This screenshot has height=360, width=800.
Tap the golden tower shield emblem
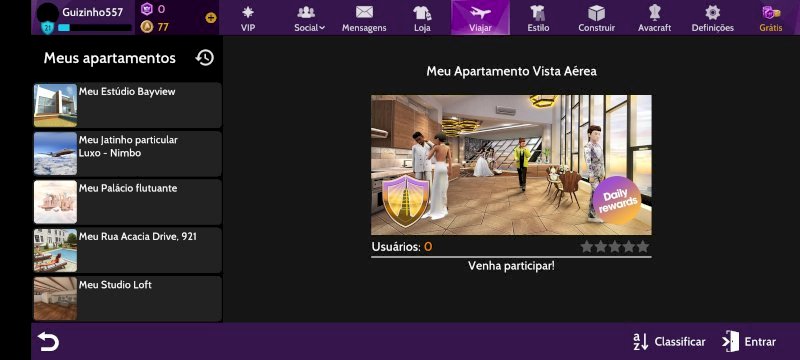(406, 201)
